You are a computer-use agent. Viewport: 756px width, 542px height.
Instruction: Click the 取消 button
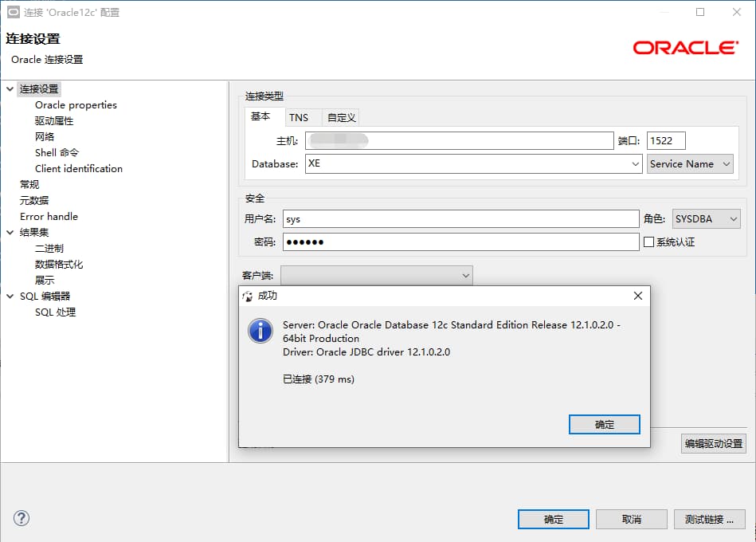pyautogui.click(x=631, y=520)
